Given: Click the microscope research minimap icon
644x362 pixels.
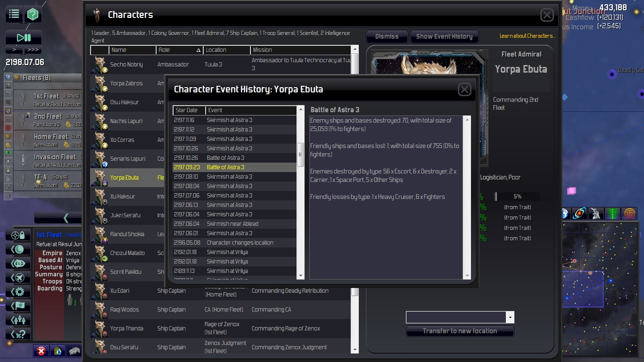Looking at the screenshot, I should point(596,214).
